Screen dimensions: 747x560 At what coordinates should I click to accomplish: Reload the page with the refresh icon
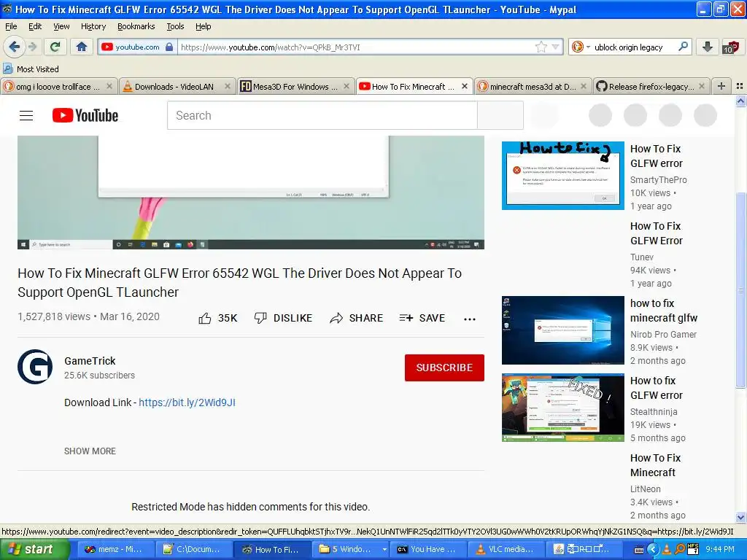pos(55,47)
